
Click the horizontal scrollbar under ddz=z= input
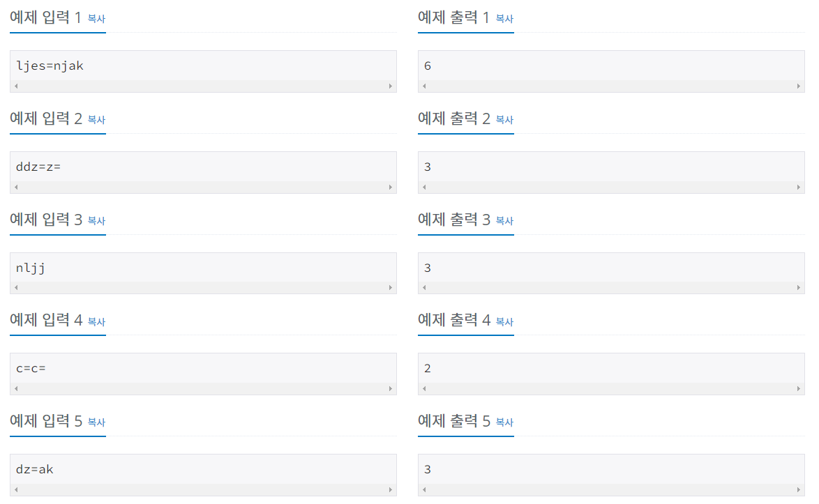[x=202, y=188]
